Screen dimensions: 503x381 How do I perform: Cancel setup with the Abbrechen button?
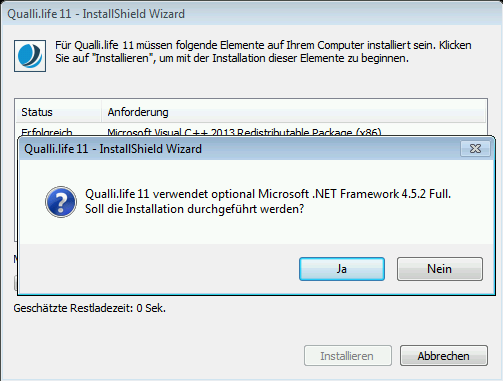point(444,356)
